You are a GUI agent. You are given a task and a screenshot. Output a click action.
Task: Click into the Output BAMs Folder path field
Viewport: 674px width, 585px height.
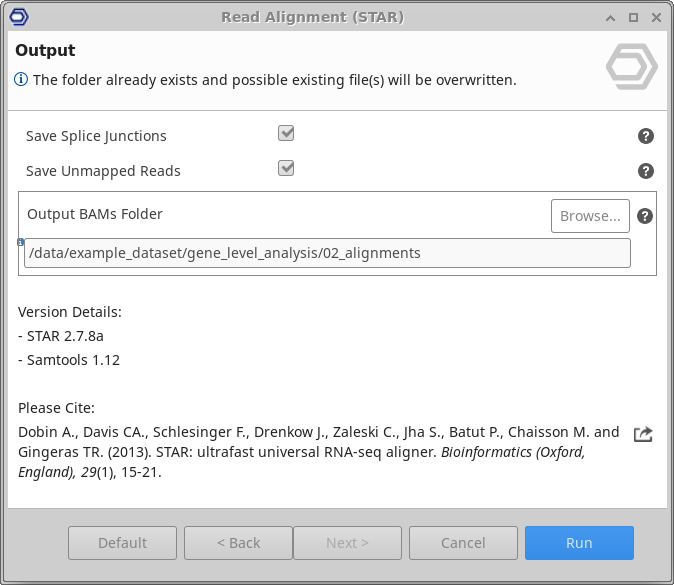(x=327, y=253)
